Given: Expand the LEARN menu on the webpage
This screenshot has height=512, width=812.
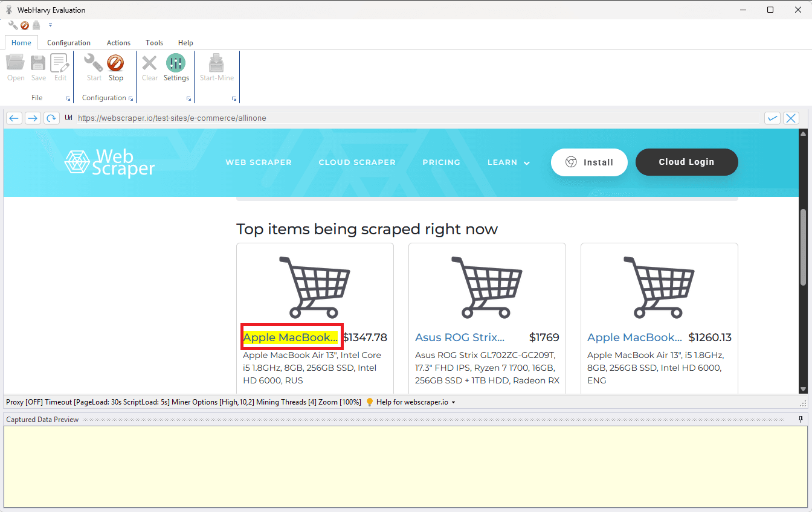Looking at the screenshot, I should (508, 162).
